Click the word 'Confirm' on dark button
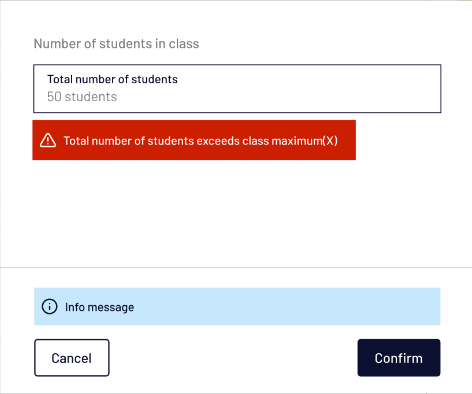472x394 pixels. pos(399,358)
